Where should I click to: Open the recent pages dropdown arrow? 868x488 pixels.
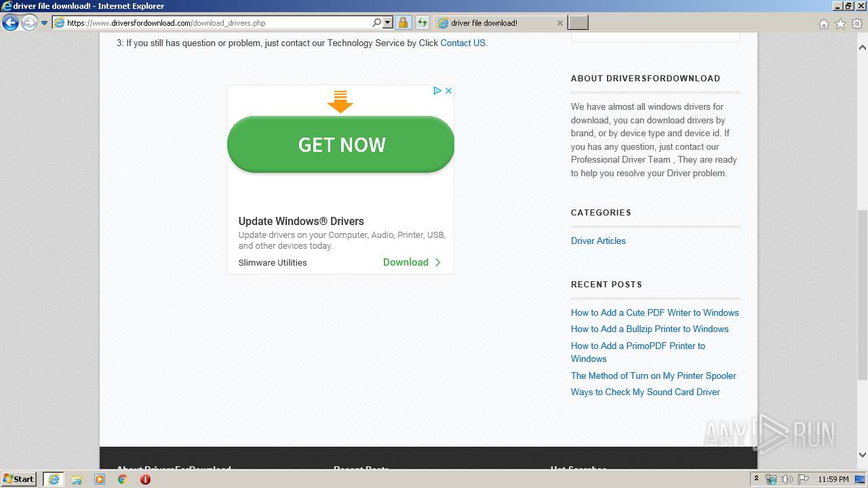(x=44, y=23)
